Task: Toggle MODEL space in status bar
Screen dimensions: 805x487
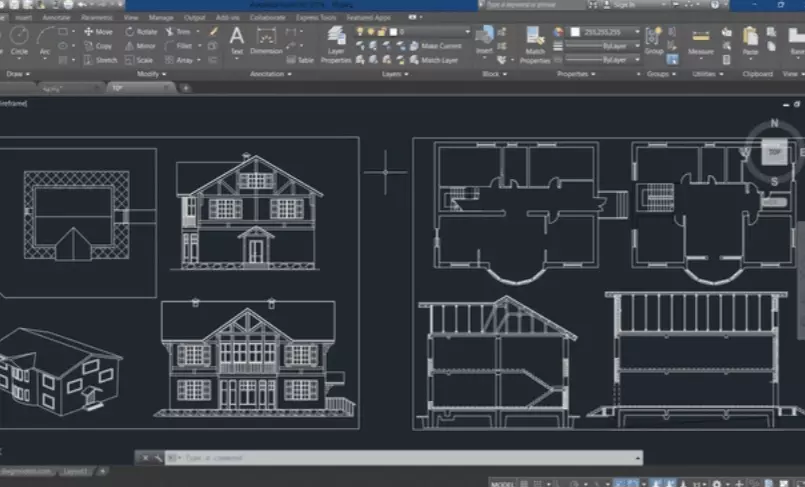Action: click(502, 483)
